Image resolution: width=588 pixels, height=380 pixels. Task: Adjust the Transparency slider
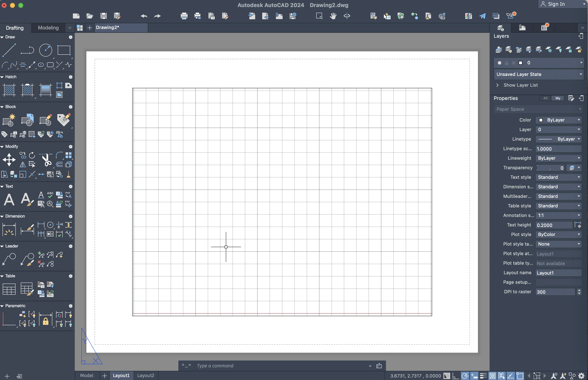(550, 168)
